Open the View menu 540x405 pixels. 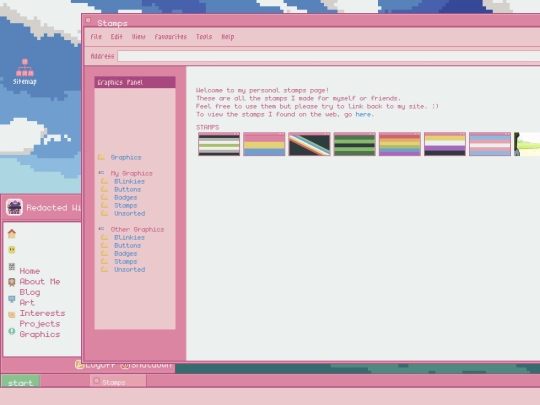pos(138,37)
